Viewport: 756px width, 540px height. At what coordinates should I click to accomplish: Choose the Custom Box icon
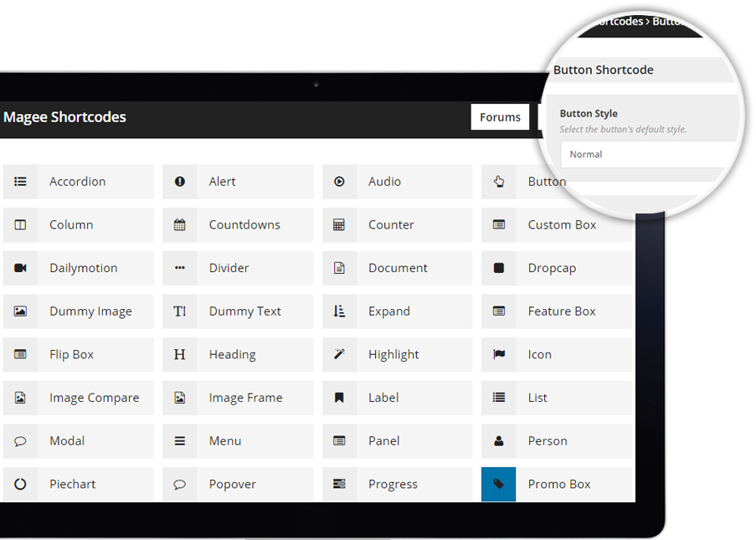click(x=499, y=224)
